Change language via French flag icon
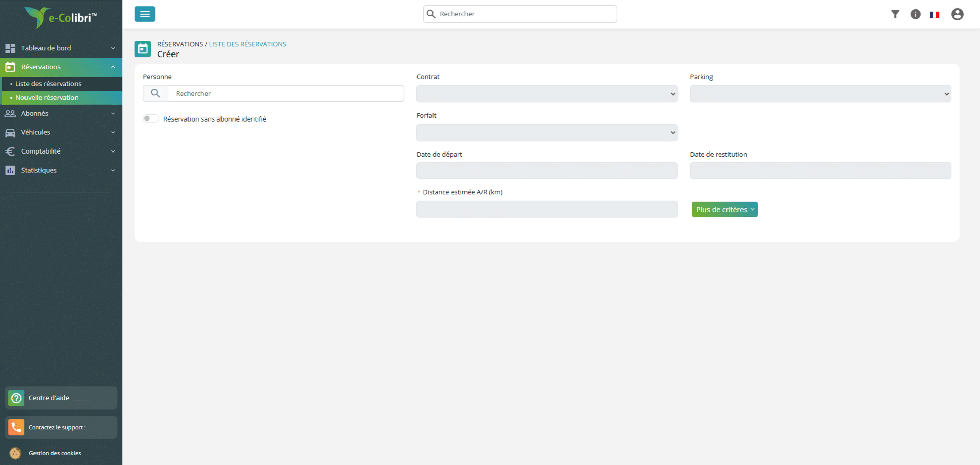The image size is (980, 465). 934,14
